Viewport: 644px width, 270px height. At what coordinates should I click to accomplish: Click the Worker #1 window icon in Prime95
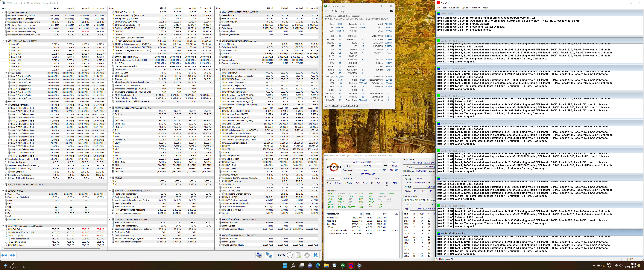[x=439, y=41]
